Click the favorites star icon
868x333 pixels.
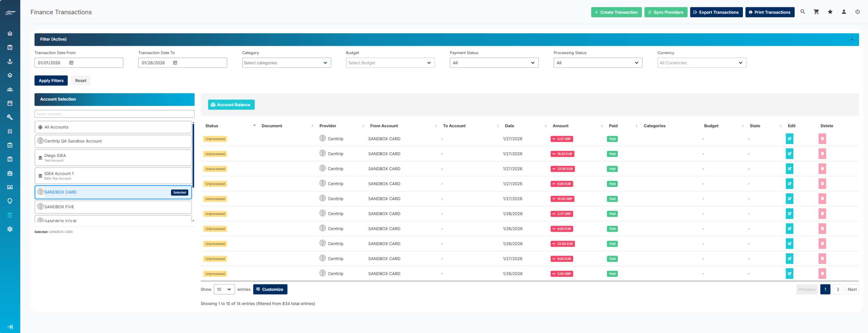click(x=830, y=12)
